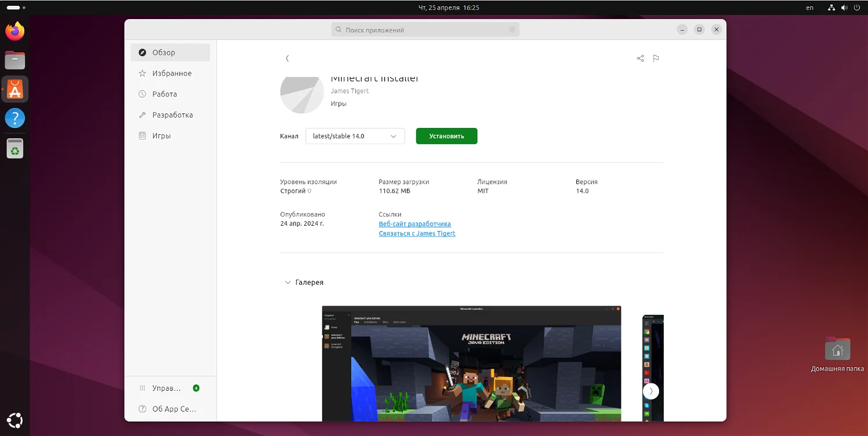Screen dimensions: 868x436
Task: Open the Работа category
Action: click(170, 94)
